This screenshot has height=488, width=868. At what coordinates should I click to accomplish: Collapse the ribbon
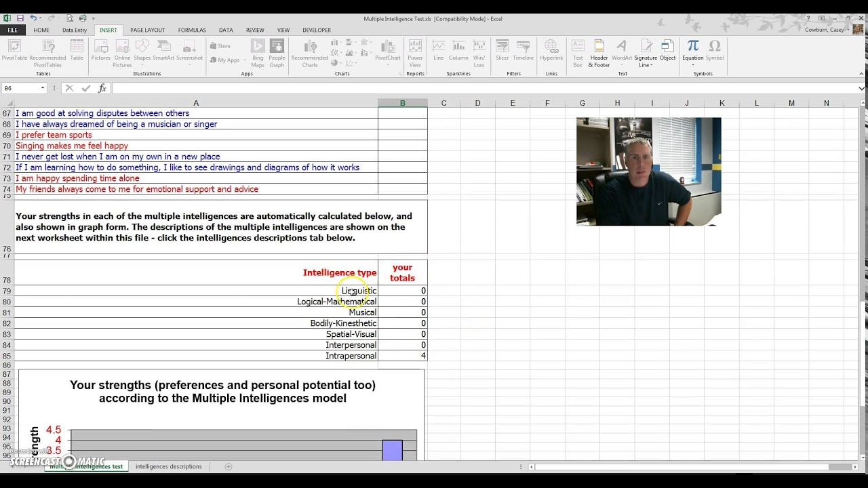[x=861, y=74]
